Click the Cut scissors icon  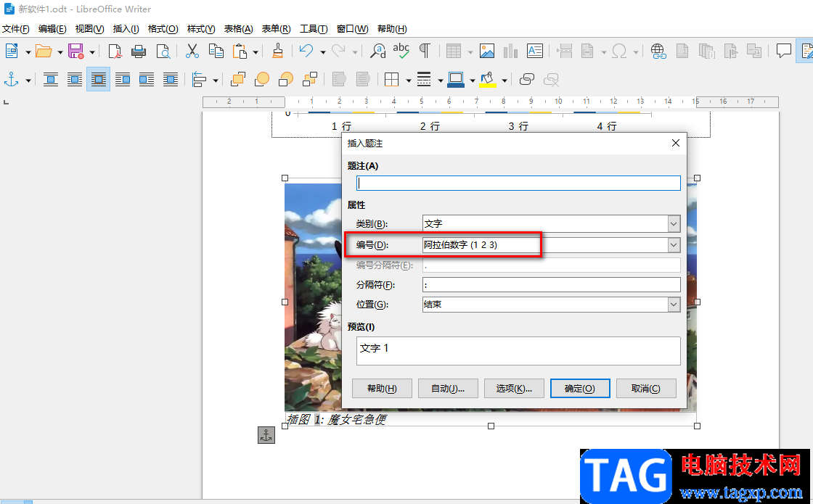pos(192,51)
